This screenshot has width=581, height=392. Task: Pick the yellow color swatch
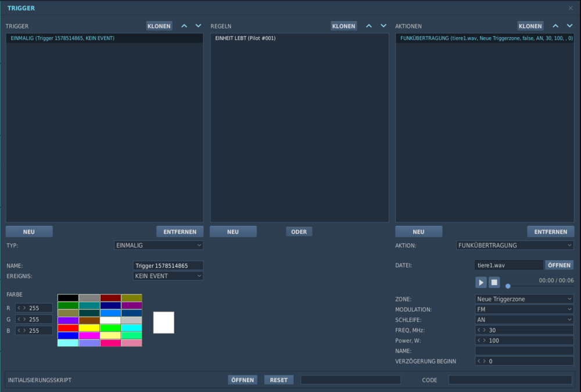(89, 328)
